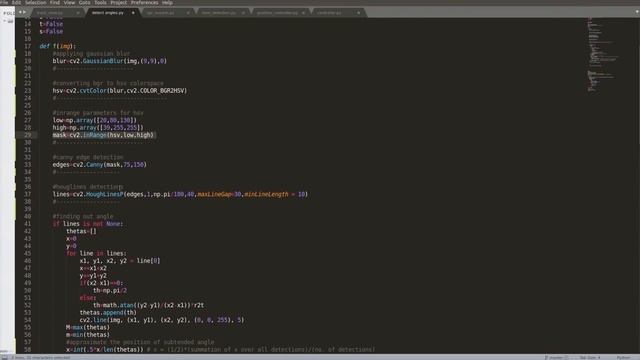The width and height of the screenshot is (640, 360).
Task: Click the 't=False' line
Action: coord(51,24)
